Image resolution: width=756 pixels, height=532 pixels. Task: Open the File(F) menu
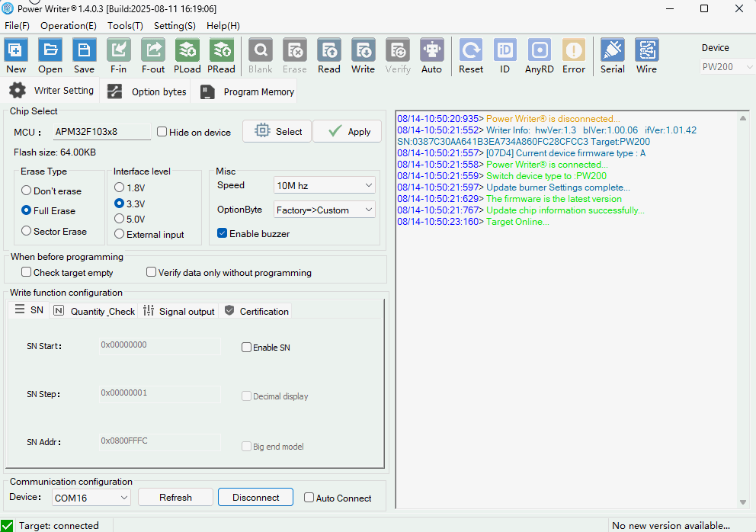(x=17, y=26)
